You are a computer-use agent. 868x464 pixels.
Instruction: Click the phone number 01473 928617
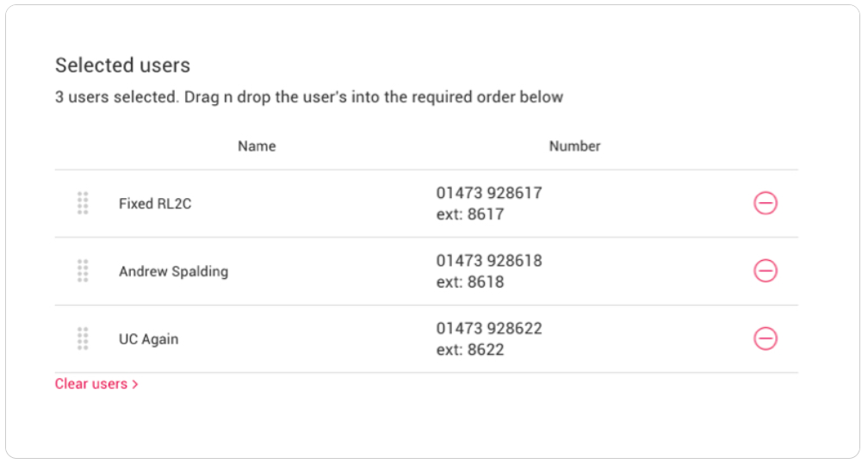(489, 193)
